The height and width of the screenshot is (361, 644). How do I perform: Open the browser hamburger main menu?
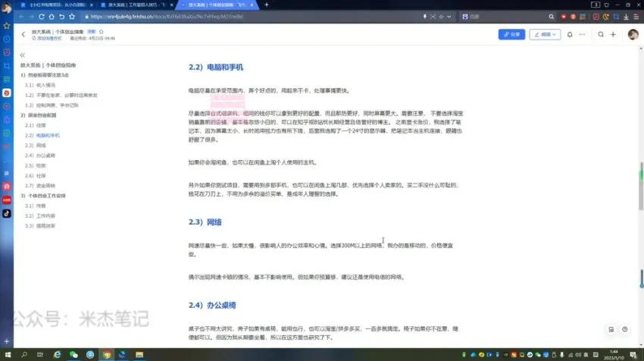pos(636,17)
